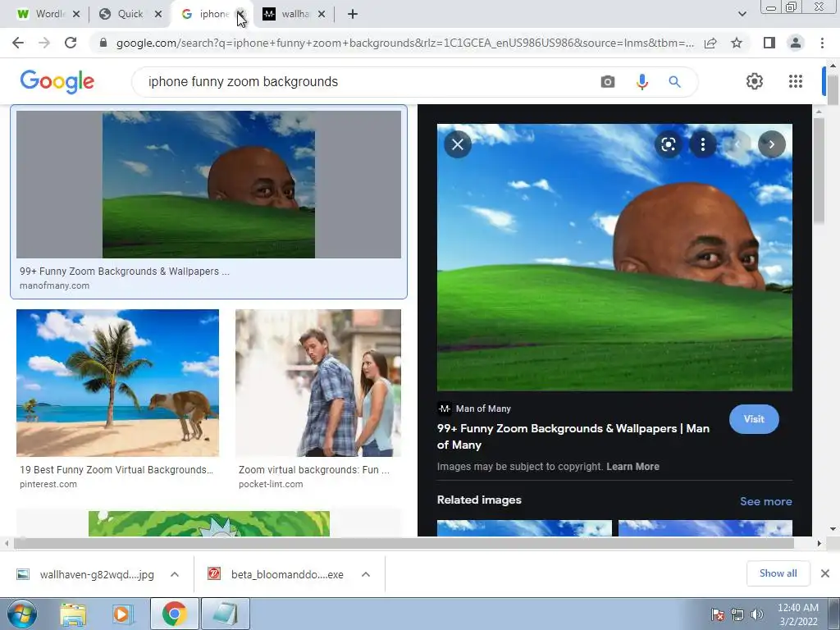
Task: Open Windows Media Player from taskbar
Action: [122, 614]
